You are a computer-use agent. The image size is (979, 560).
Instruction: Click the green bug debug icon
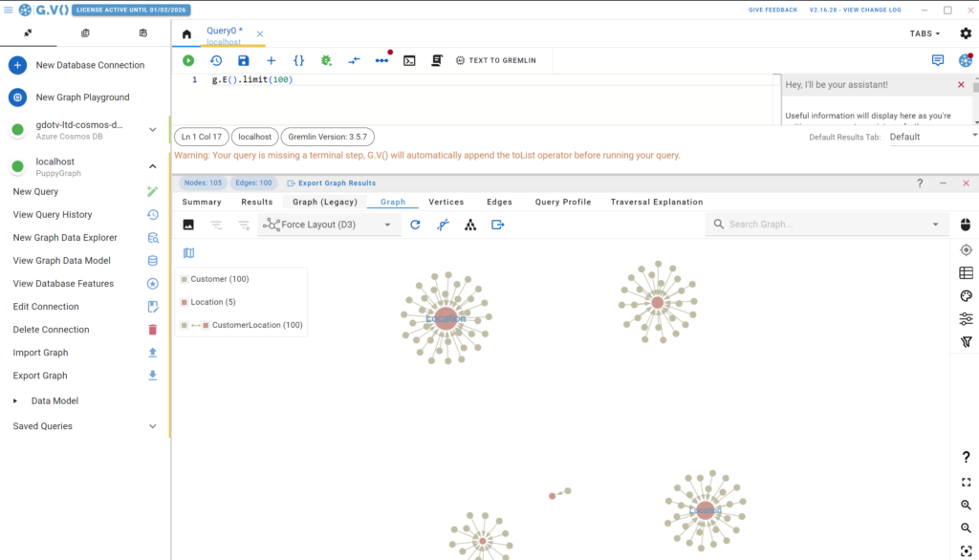coord(326,60)
